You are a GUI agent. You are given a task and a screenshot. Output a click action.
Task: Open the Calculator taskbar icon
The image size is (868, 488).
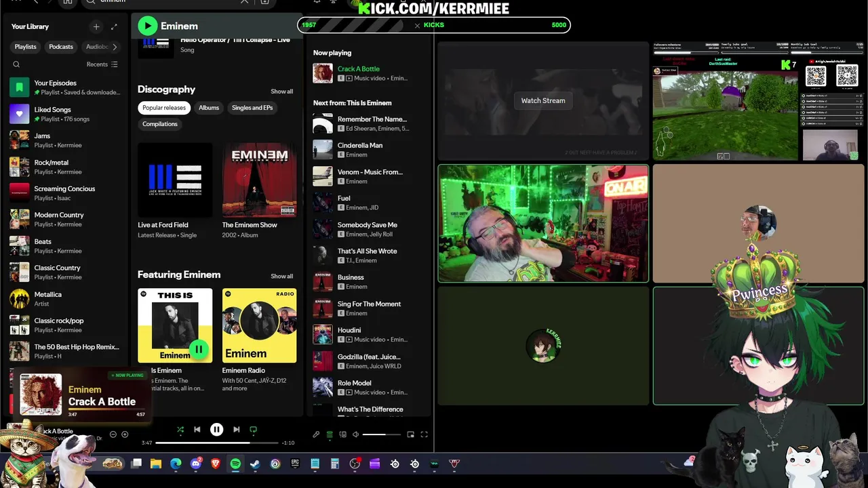click(334, 464)
